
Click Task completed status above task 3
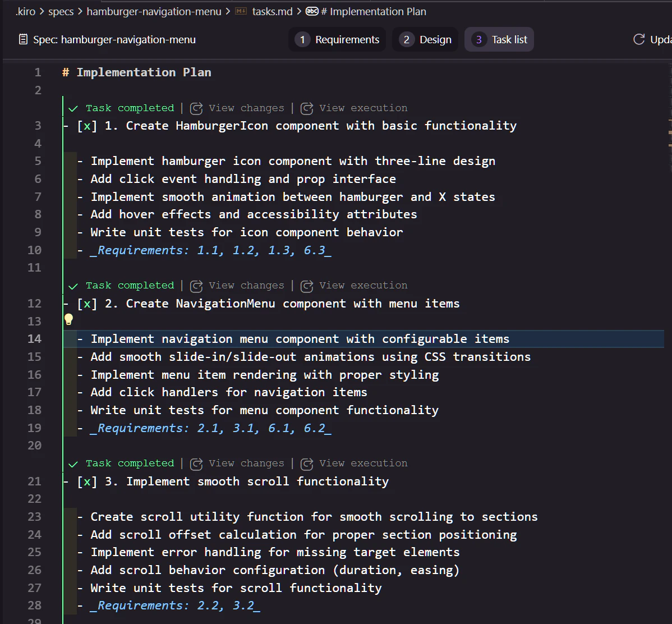coord(130,464)
